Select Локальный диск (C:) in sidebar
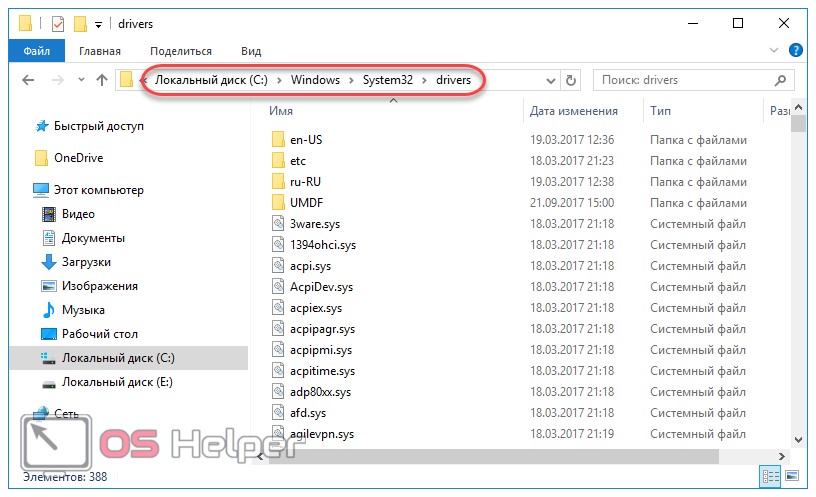Viewport: 816px width, 497px height. 129,358
